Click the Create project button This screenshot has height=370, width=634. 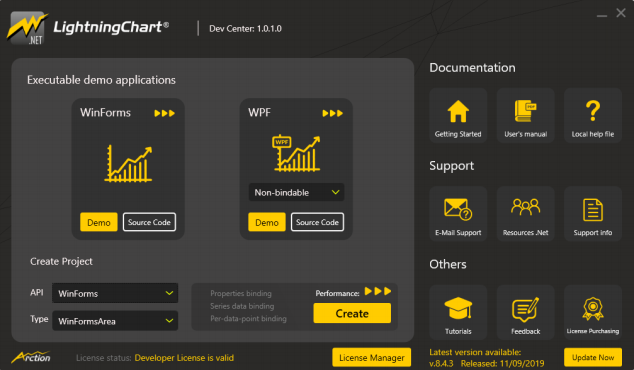click(x=352, y=313)
